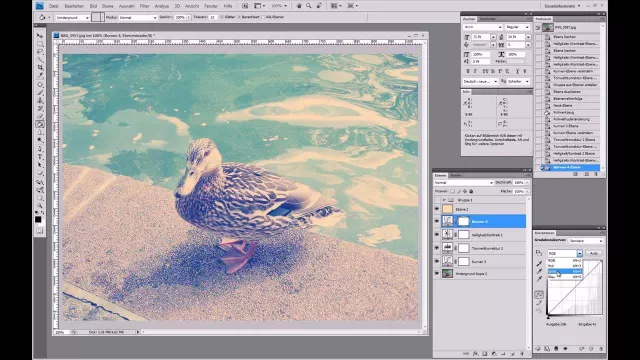Viewport: 640px width, 360px height.
Task: Click the history snapshot thumbnail
Action: pos(548,27)
